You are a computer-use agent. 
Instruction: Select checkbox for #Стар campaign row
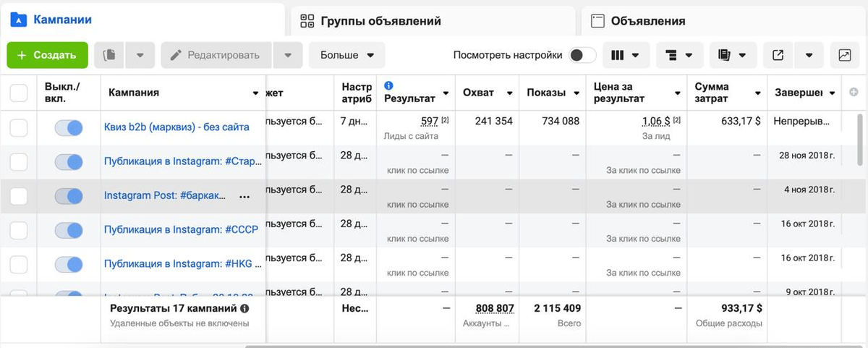coord(18,161)
